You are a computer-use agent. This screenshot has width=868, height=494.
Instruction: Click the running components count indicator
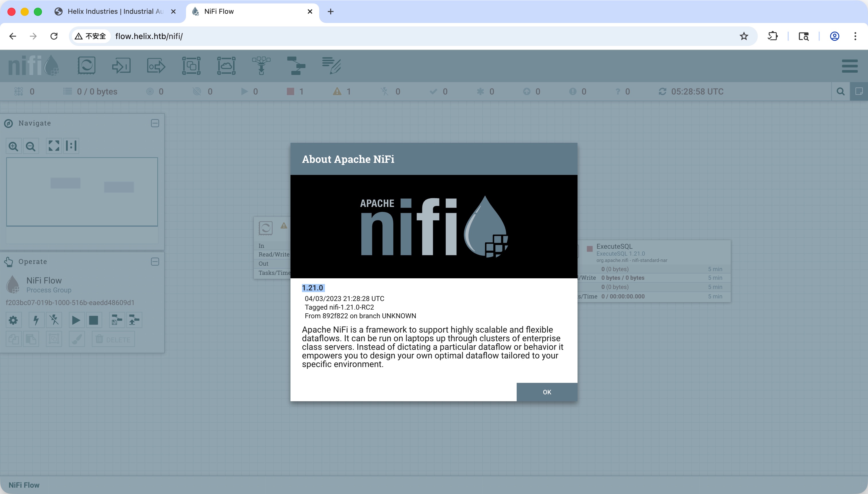(x=249, y=92)
